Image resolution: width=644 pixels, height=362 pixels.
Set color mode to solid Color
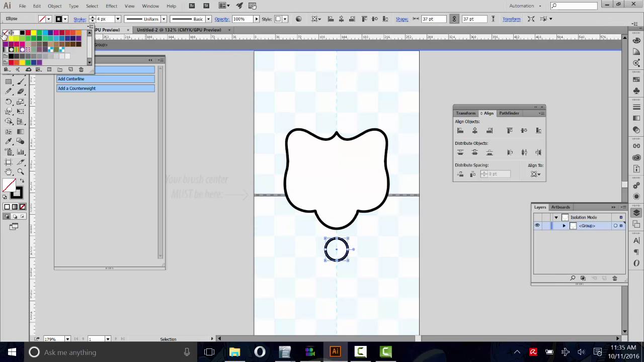point(7,207)
